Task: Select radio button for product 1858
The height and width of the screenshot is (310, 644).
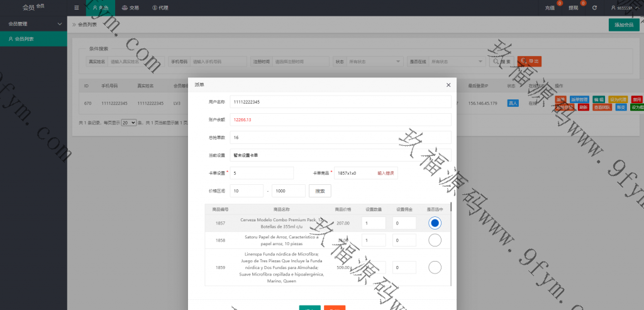Action: coord(435,240)
